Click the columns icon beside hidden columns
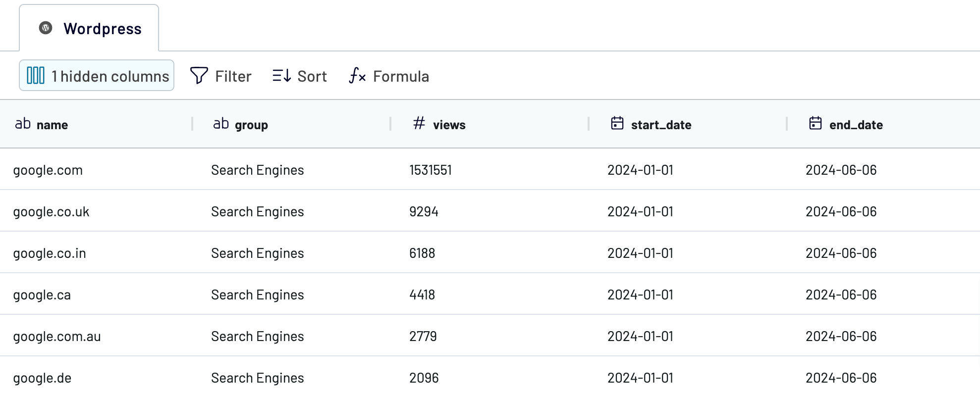This screenshot has height=393, width=980. (36, 76)
